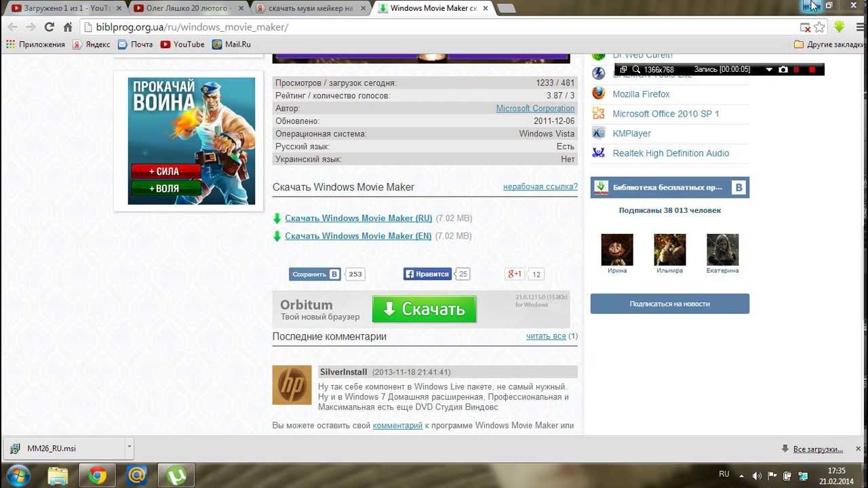Click the recorder magnifier resolution icon
The height and width of the screenshot is (488, 868).
coord(635,69)
